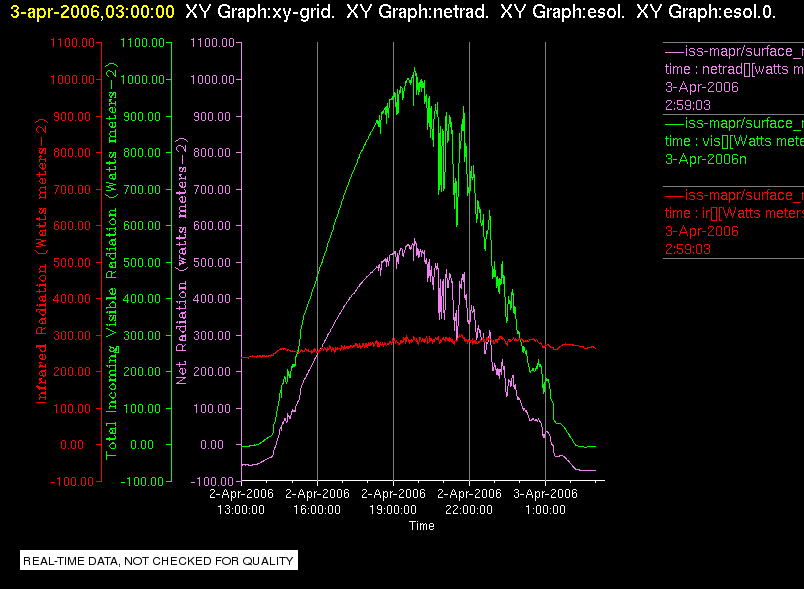Click the Total Incoming Visible Radiation axis label
Viewport: 804px width, 589px height.
point(111,261)
